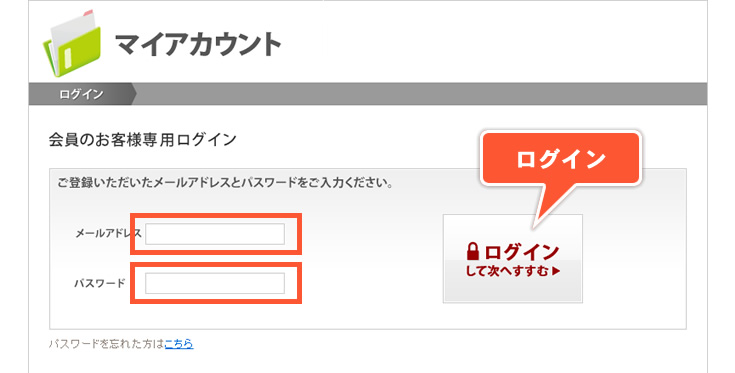Select the ログイン breadcrumb tab

(x=82, y=94)
